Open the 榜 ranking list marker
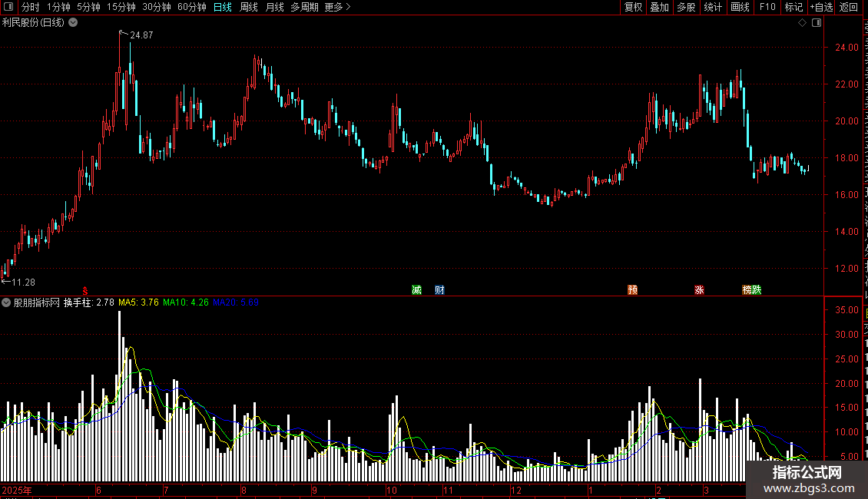868x499 pixels. click(x=747, y=290)
